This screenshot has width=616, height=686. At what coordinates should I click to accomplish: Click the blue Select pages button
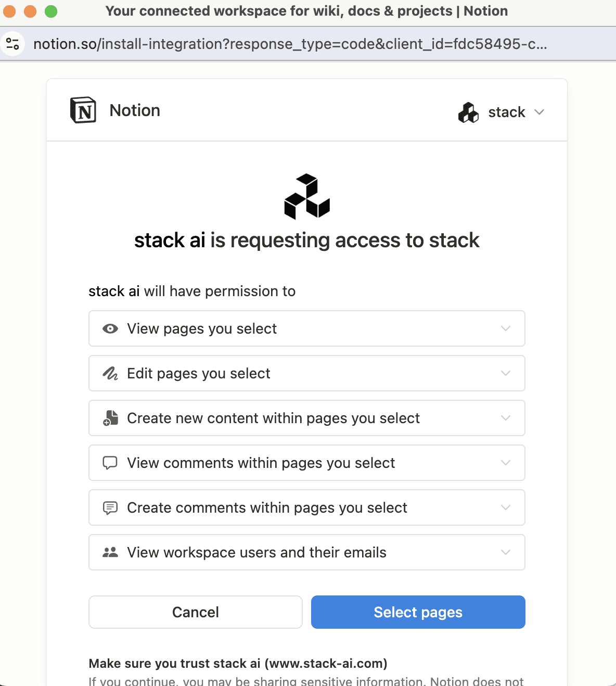[418, 612]
